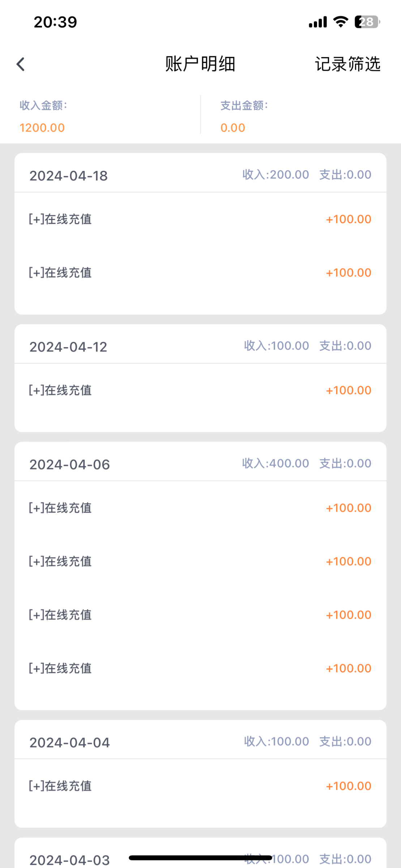The image size is (401, 868).
Task: Open the 记录筛选 record filter
Action: point(347,64)
